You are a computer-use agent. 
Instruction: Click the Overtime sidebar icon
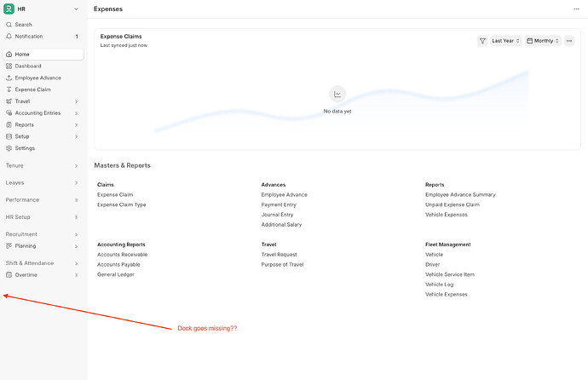9,274
